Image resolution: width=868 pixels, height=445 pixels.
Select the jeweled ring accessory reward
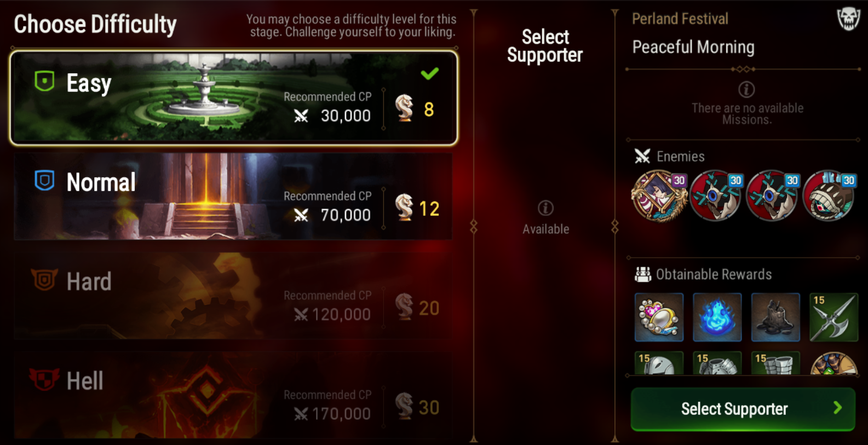tap(659, 317)
